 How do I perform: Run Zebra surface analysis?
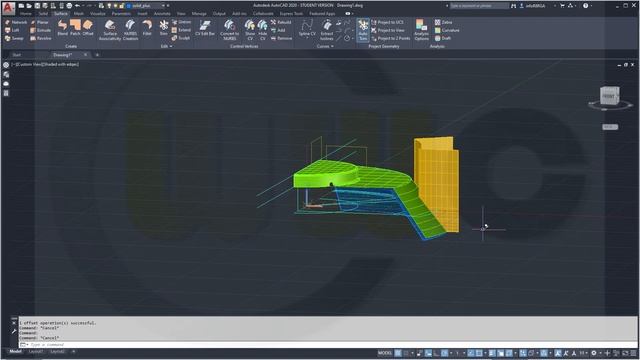(x=443, y=22)
